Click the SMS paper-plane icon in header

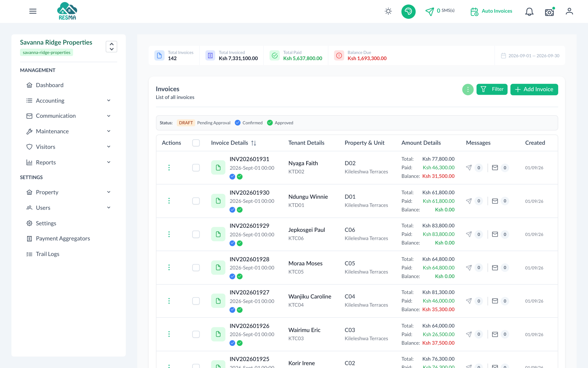point(430,11)
